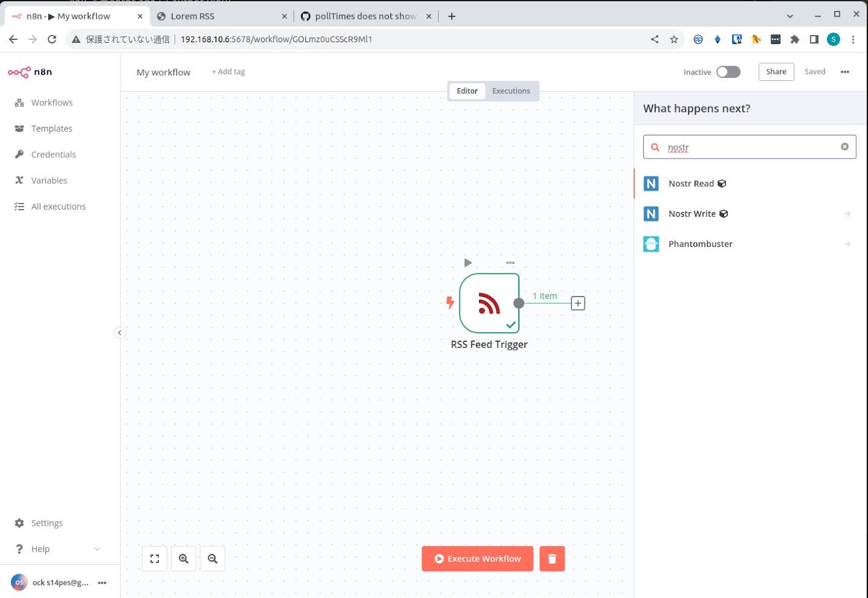
Task: Execute the RSS node with play icon
Action: coord(468,263)
